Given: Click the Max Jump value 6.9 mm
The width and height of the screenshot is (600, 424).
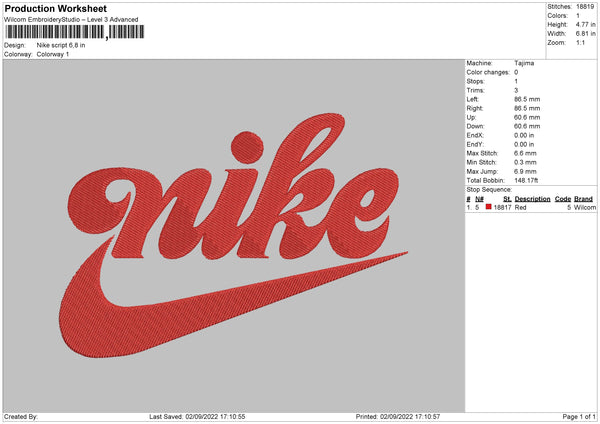Looking at the screenshot, I should [x=525, y=171].
